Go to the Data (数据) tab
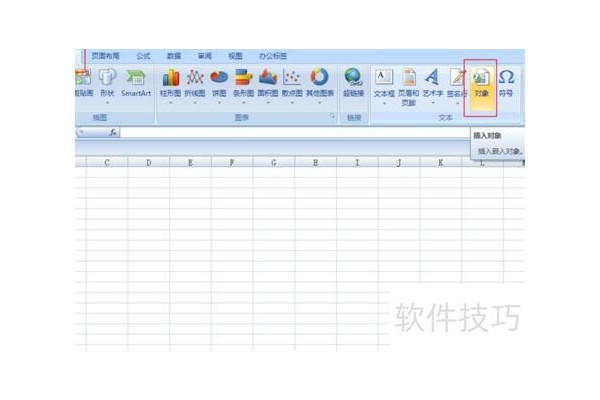Screen dimensions: 600x400 tap(174, 56)
